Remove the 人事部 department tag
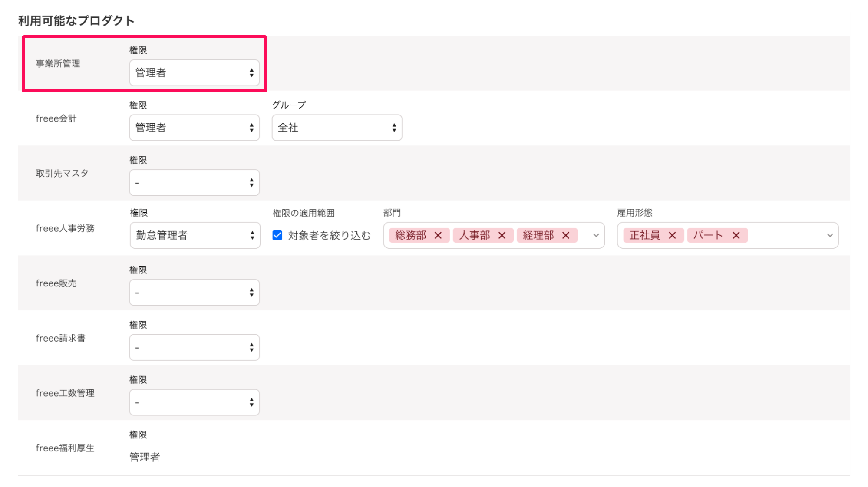The width and height of the screenshot is (868, 487). [502, 235]
